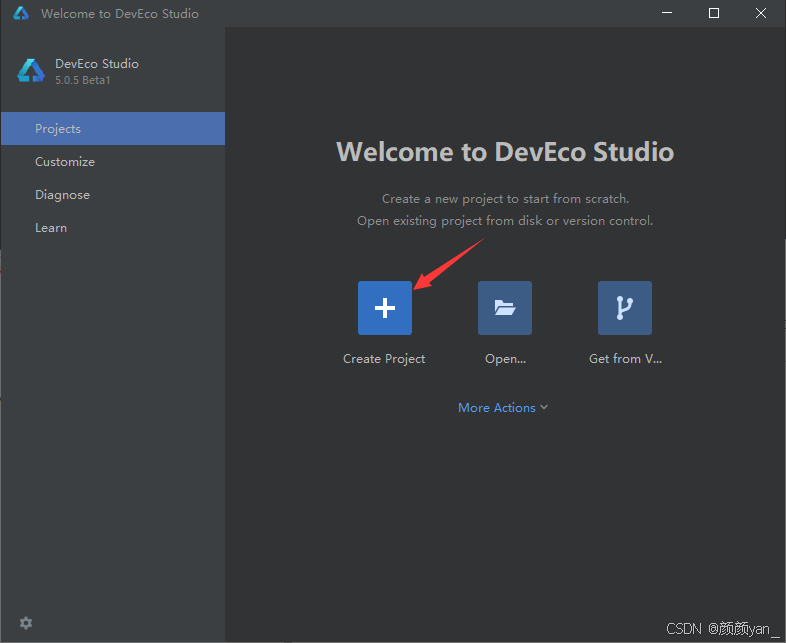Click the Open... text label
Viewport: 786px width, 643px height.
click(x=505, y=359)
